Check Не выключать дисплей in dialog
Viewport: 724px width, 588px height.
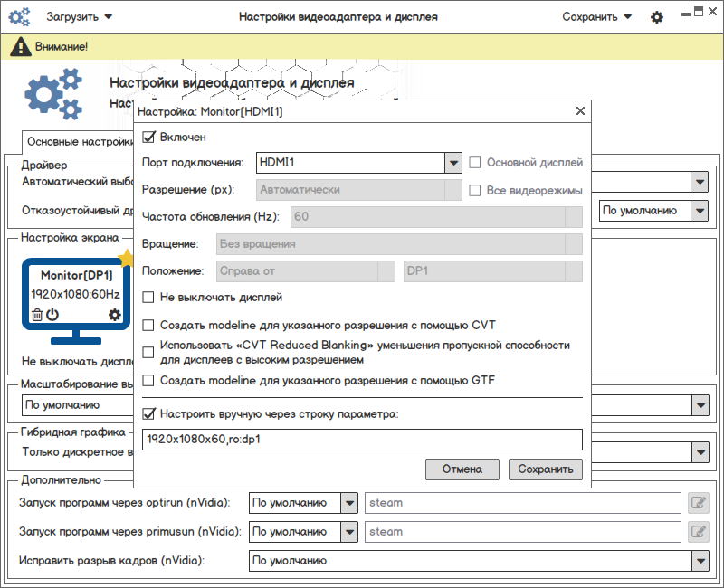point(148,298)
